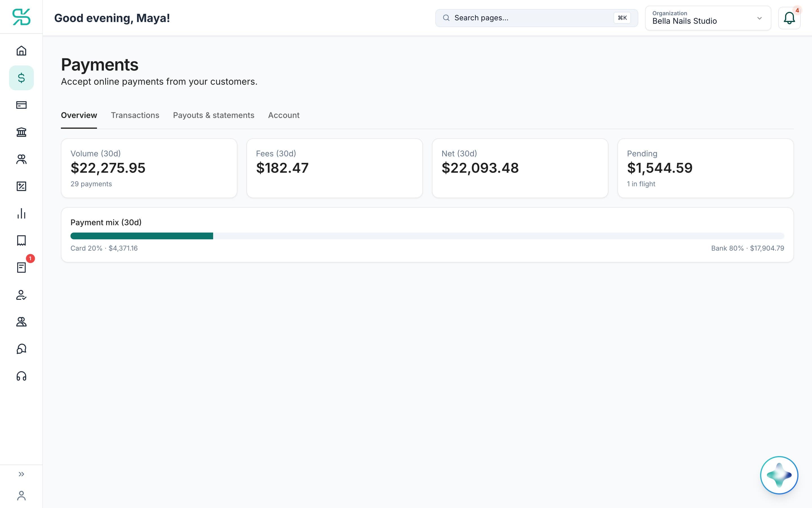
Task: Click the Net (30d) amount $22,093.48
Action: pos(480,168)
